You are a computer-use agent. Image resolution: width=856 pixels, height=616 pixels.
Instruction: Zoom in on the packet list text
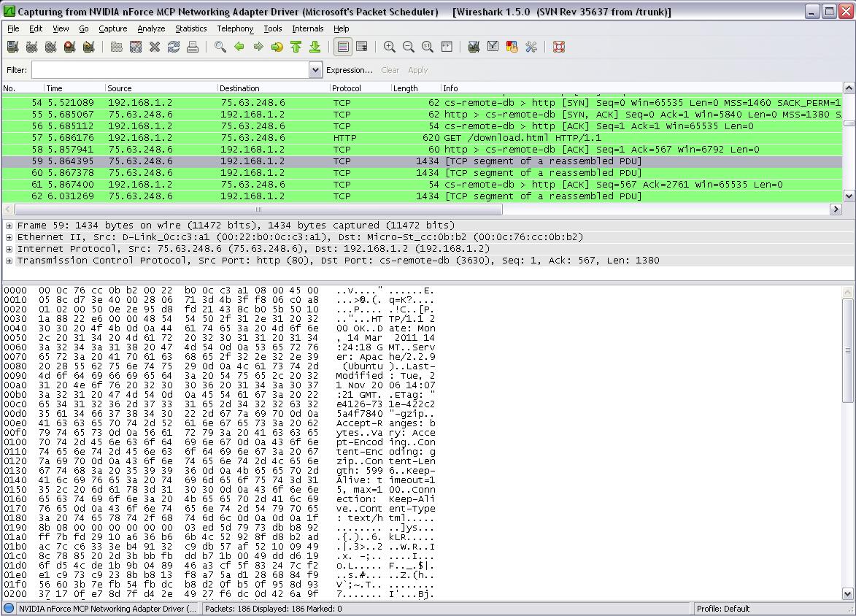click(389, 46)
